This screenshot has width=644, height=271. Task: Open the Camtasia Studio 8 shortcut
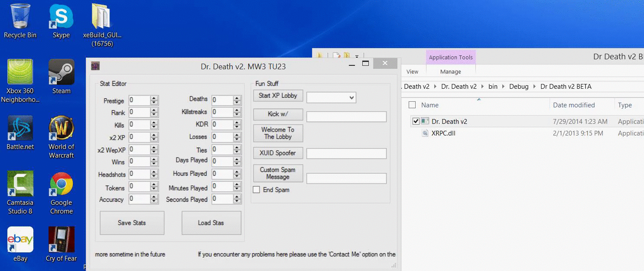tap(20, 184)
